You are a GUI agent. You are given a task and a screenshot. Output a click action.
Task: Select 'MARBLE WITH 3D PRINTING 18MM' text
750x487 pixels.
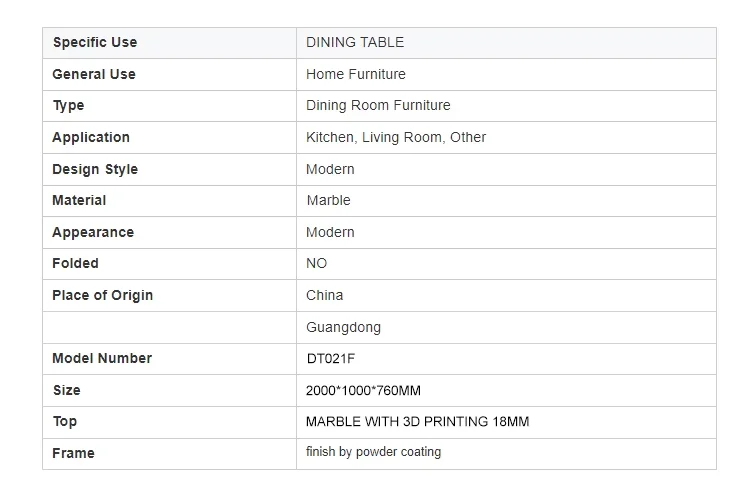click(418, 421)
